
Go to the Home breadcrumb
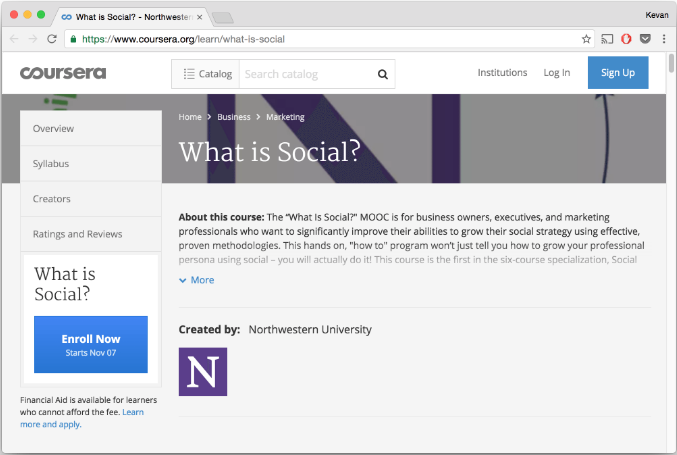pos(190,117)
